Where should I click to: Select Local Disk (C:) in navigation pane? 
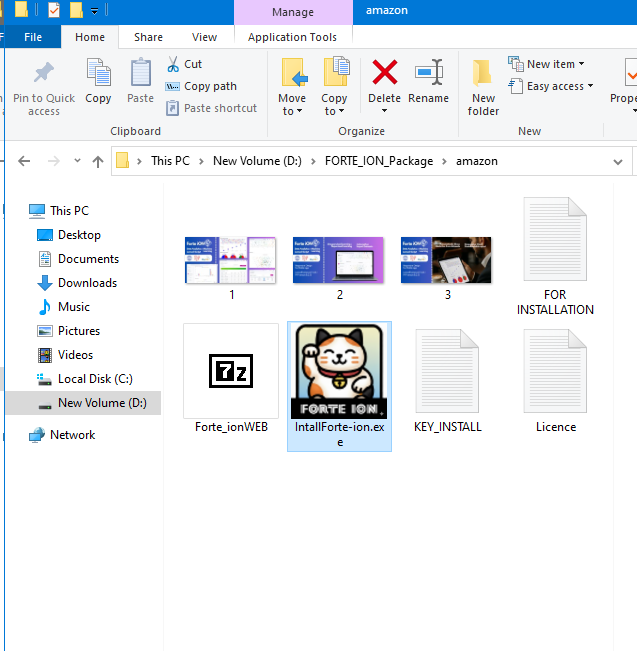coord(95,379)
